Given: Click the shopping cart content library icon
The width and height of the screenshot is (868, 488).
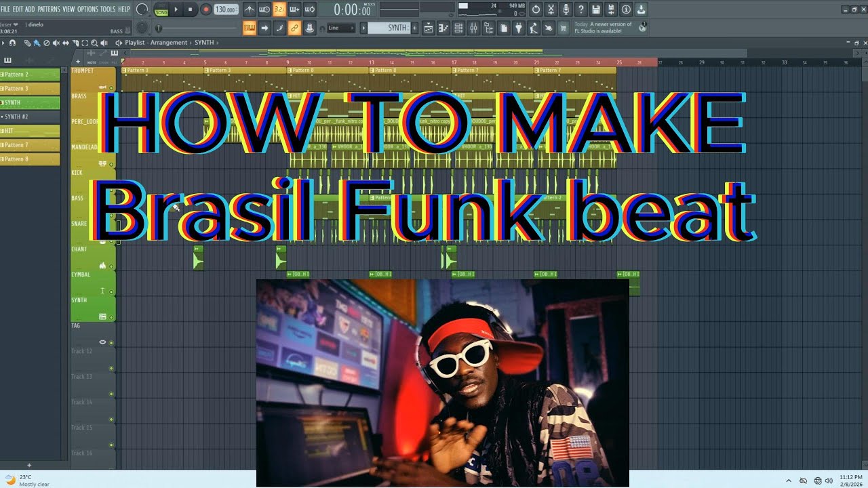Looking at the screenshot, I should tap(564, 28).
